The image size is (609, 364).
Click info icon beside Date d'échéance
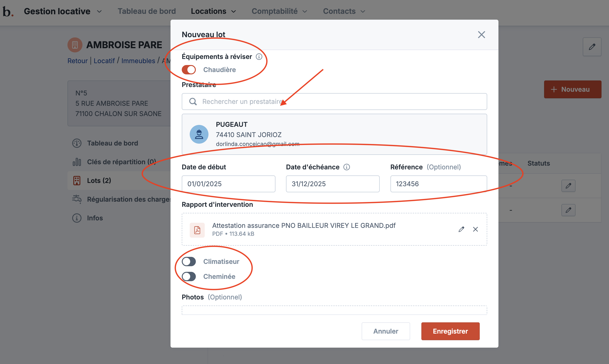[x=346, y=167]
